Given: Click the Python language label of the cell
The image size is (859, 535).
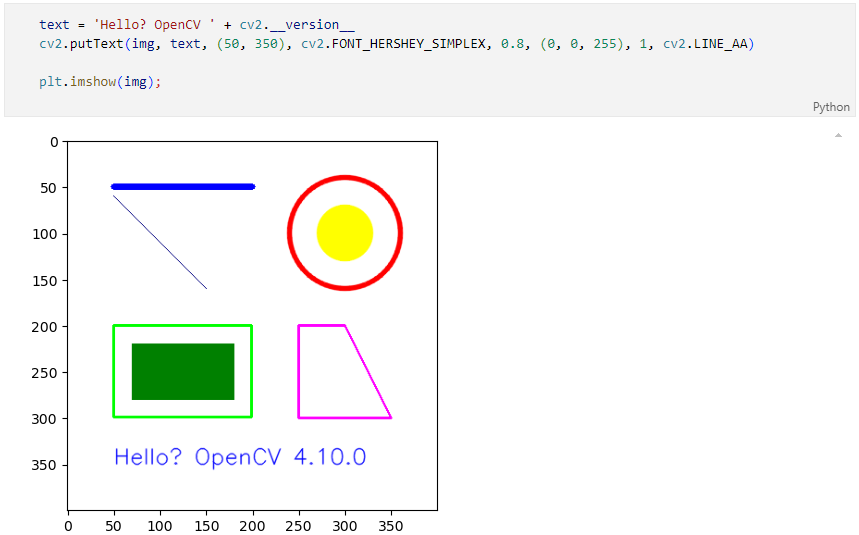Looking at the screenshot, I should point(831,107).
